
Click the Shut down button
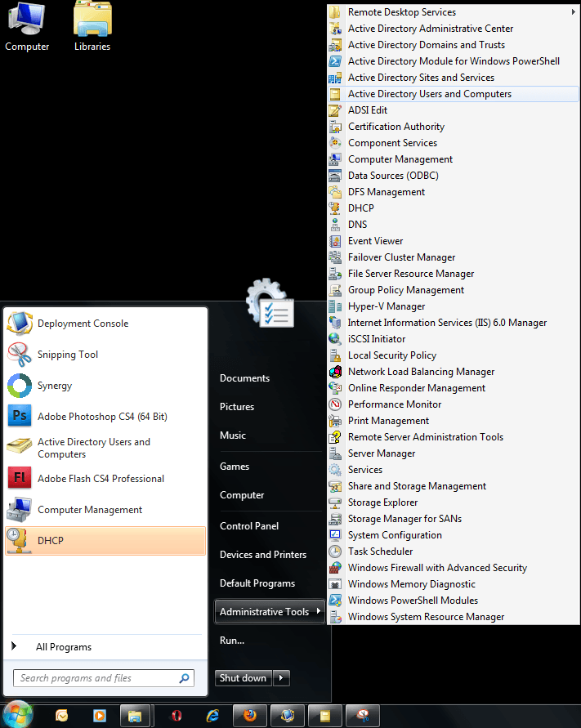click(244, 678)
